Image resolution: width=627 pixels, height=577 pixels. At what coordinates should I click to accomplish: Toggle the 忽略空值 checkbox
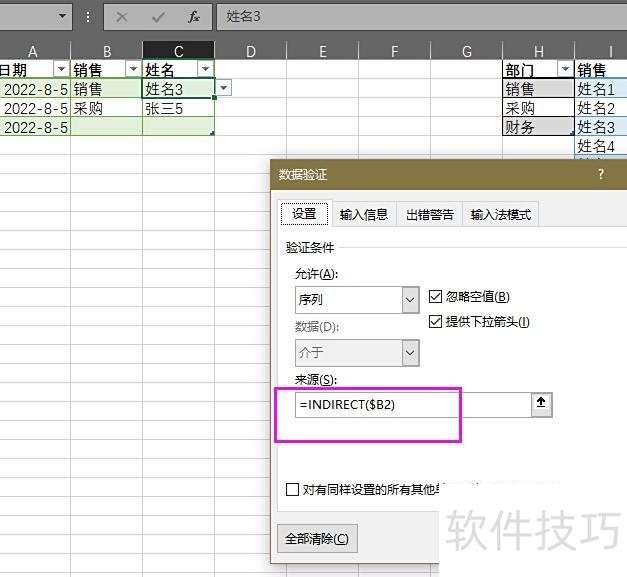click(435, 296)
